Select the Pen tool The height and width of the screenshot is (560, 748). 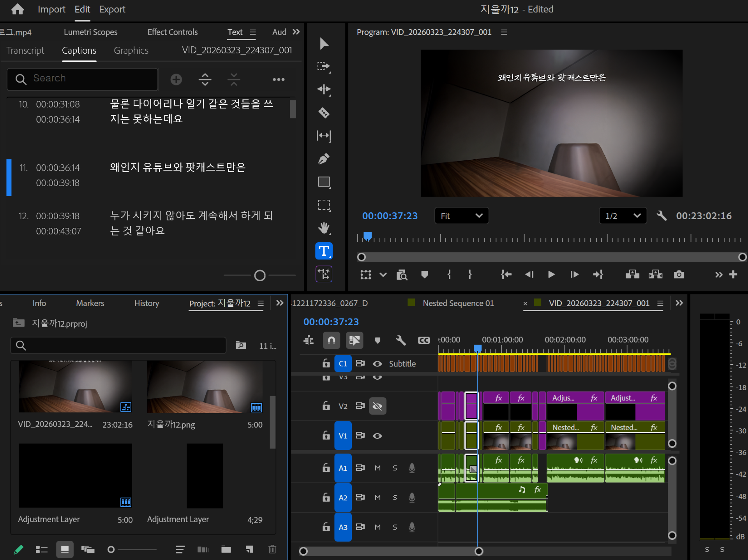coord(324,159)
